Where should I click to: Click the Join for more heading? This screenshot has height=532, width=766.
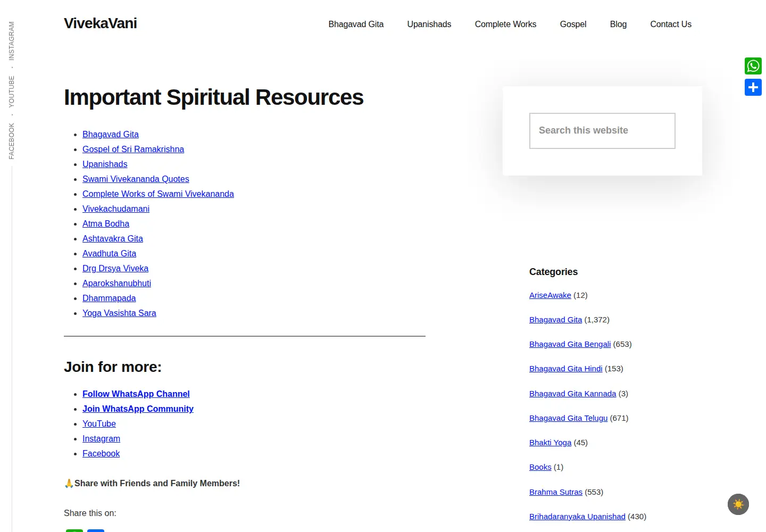pyautogui.click(x=113, y=367)
